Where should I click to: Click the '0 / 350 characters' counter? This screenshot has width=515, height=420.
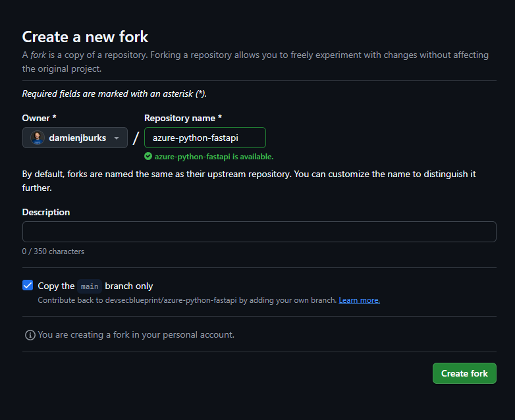tap(53, 251)
